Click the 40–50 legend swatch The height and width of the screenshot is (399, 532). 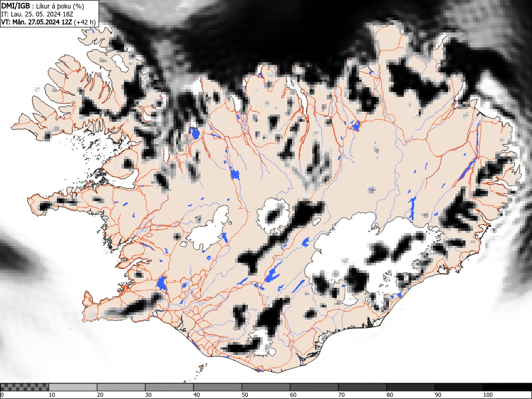(218, 387)
